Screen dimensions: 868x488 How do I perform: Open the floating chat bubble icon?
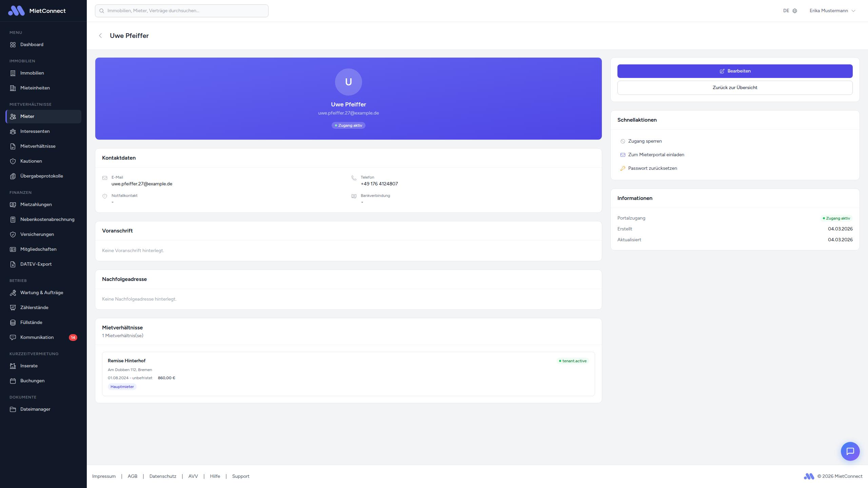click(850, 451)
